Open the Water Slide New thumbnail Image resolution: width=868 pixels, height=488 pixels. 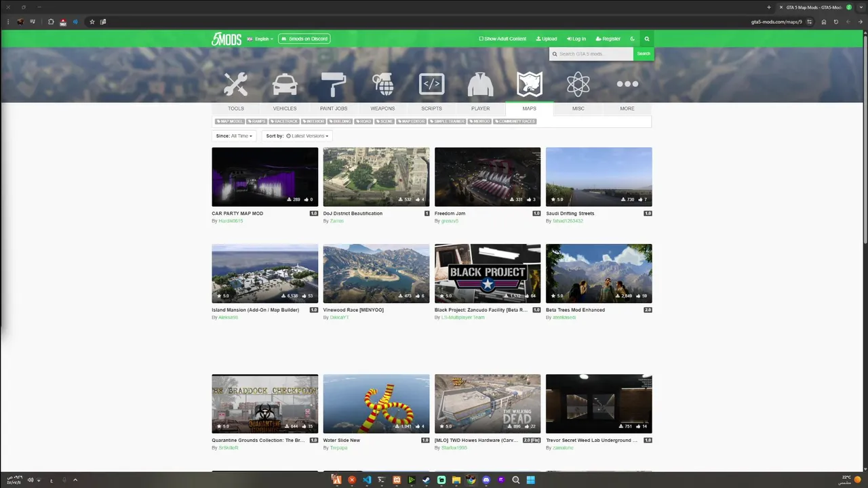click(376, 404)
